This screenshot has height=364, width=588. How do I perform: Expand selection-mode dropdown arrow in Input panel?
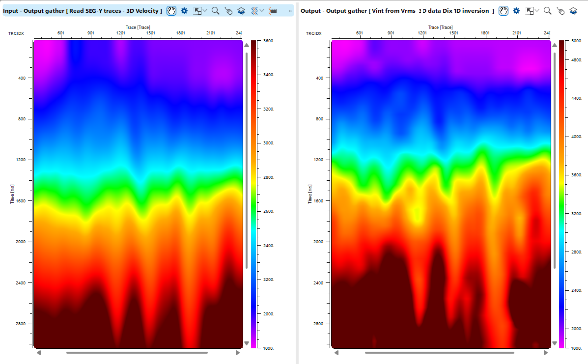click(x=205, y=11)
